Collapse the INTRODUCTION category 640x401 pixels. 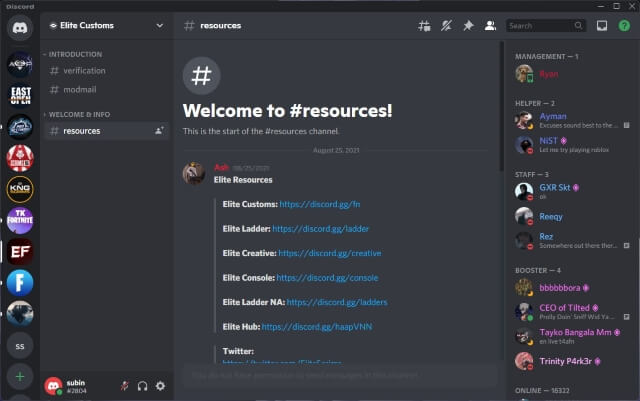[x=75, y=54]
